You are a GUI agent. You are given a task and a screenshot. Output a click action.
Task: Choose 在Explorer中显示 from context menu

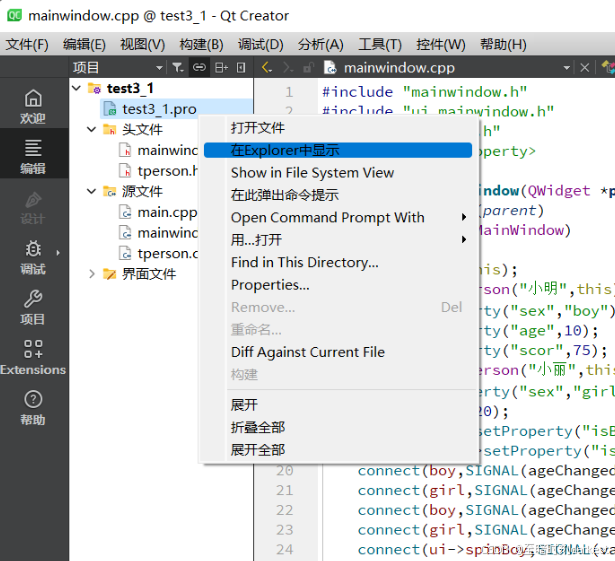pyautogui.click(x=338, y=150)
